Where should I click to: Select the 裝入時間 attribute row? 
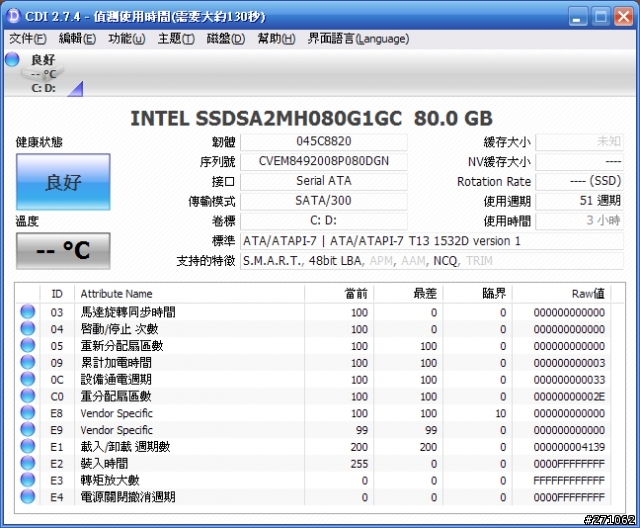pos(313,464)
